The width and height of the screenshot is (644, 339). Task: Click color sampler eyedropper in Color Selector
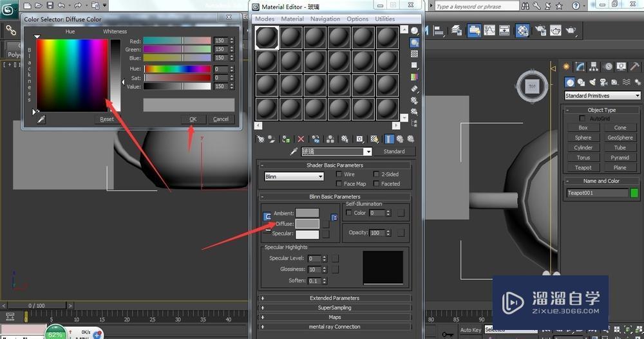[x=41, y=120]
